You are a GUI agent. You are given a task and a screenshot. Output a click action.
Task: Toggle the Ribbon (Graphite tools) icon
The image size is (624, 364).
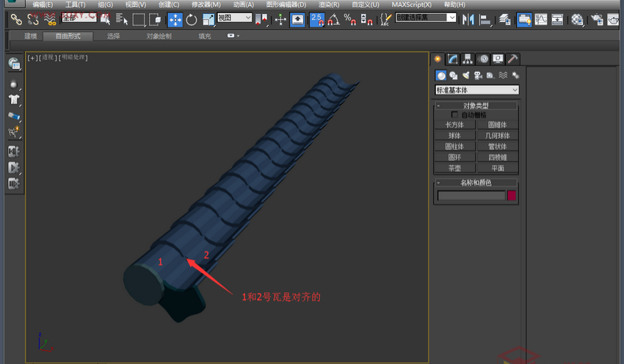pyautogui.click(x=524, y=19)
